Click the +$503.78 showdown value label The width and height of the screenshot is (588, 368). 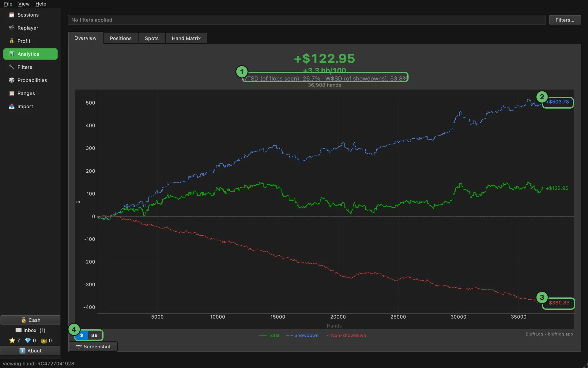click(557, 102)
